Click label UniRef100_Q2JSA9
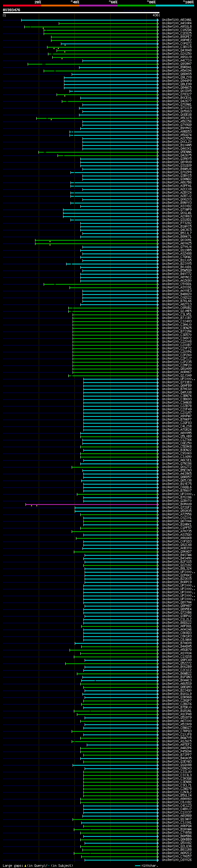This screenshot has height=868, width=197. pos(177,376)
